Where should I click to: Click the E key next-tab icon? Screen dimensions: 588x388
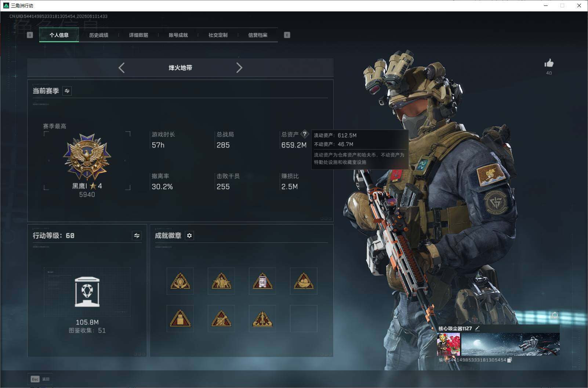[x=287, y=35]
